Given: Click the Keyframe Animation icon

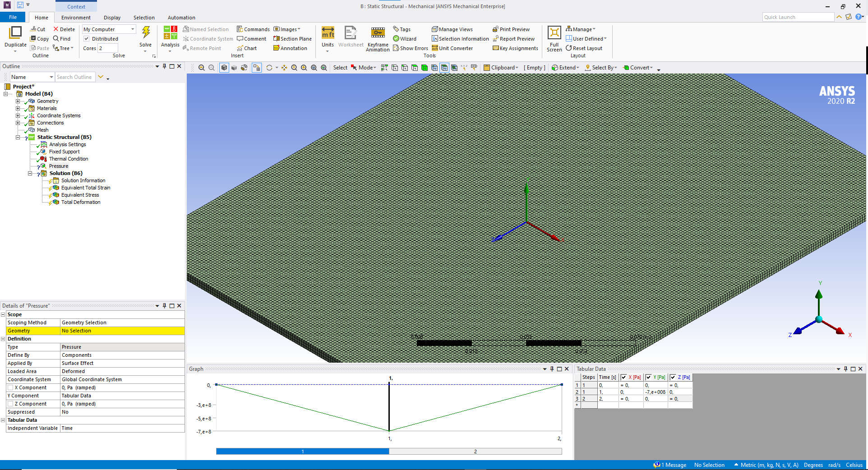Looking at the screenshot, I should pos(378,34).
